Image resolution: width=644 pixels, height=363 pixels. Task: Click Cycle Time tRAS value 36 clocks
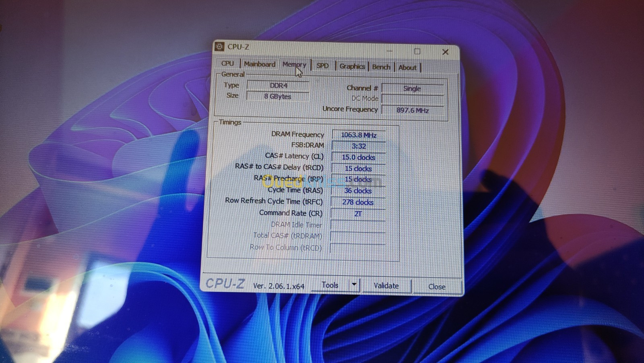coord(358,191)
